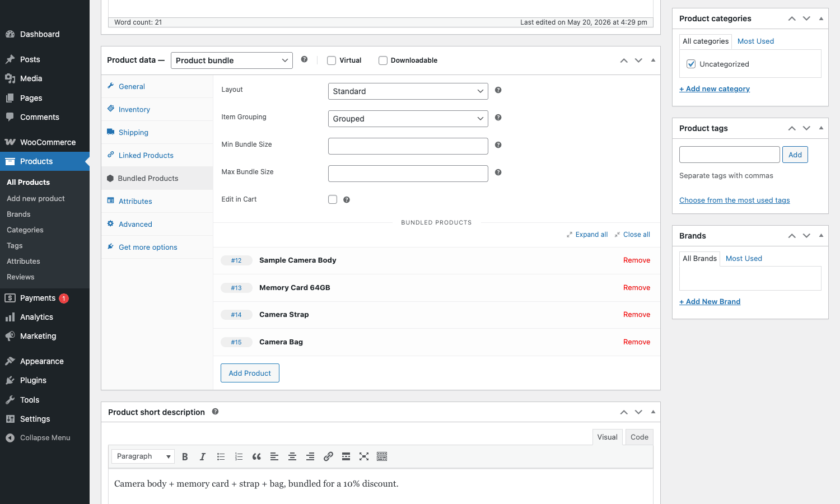Viewport: 840px width, 504px height.
Task: Click Close all bundled products
Action: pos(632,235)
